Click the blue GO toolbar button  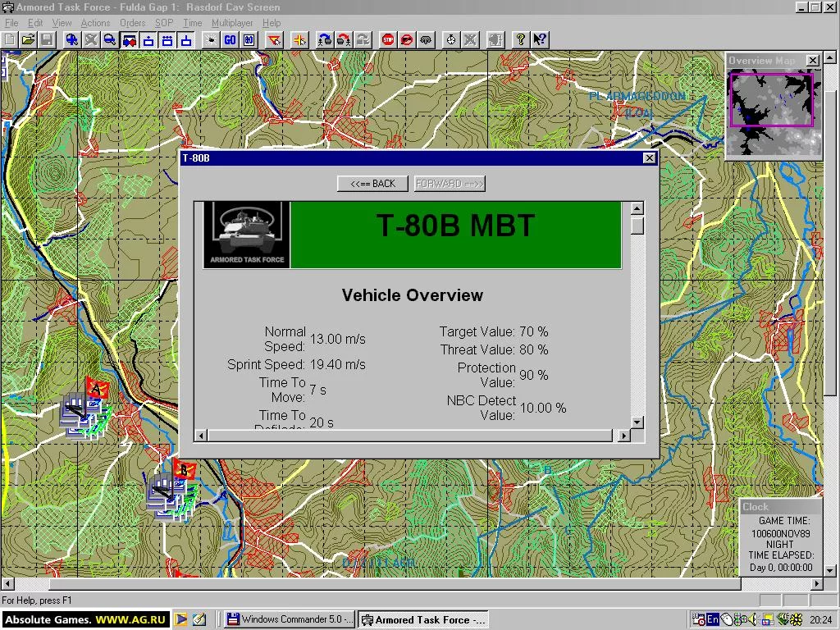click(x=230, y=39)
